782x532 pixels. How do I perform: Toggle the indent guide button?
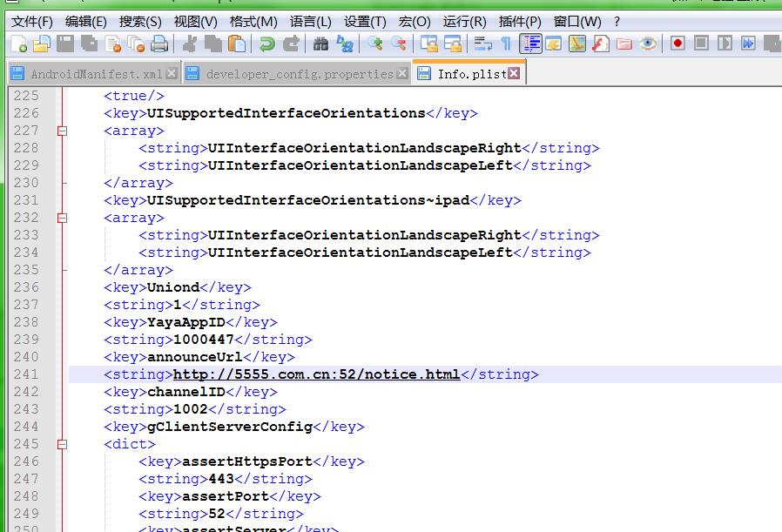coord(530,44)
